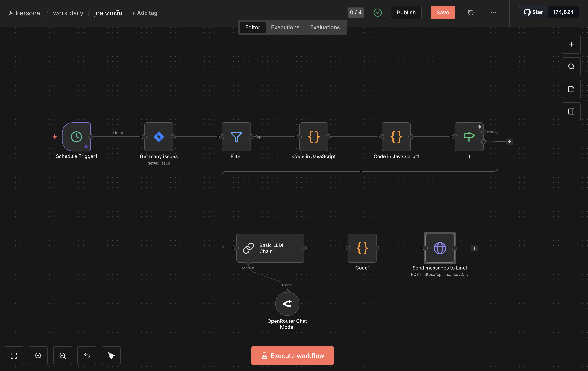The image size is (588, 371).
Task: Click the tidy up broom icon
Action: 111,356
